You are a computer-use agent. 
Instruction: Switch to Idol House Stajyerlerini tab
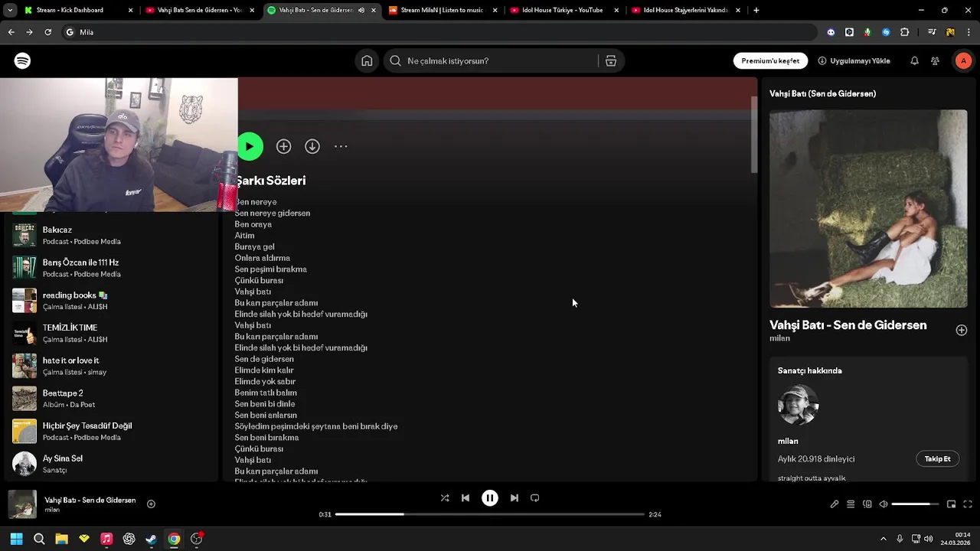685,10
